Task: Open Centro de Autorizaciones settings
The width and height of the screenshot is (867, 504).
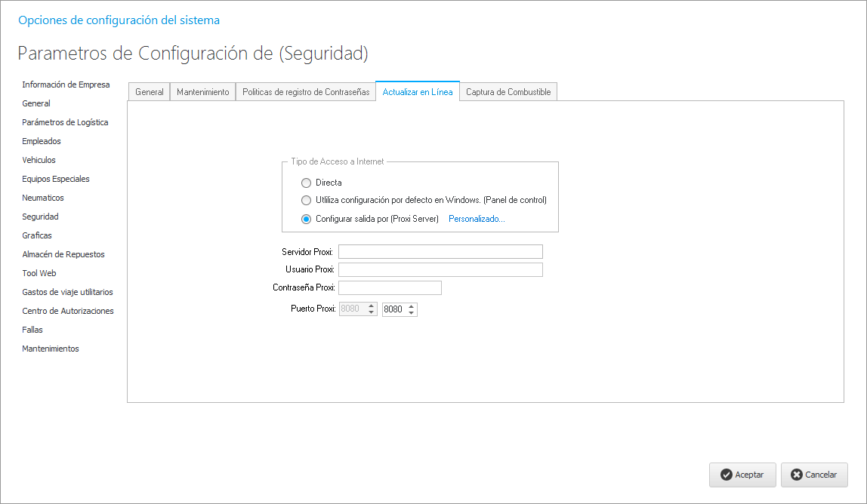Action: coord(68,311)
